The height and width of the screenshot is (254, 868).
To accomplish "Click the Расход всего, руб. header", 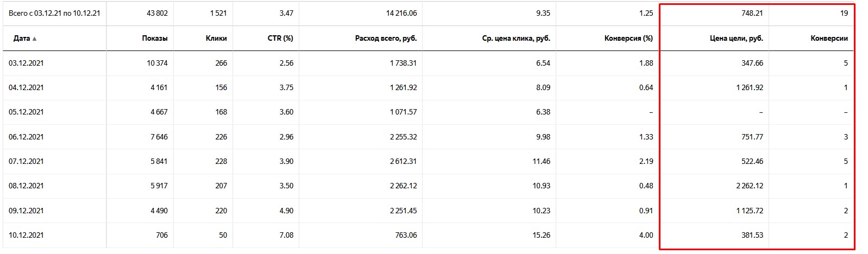I will (386, 39).
